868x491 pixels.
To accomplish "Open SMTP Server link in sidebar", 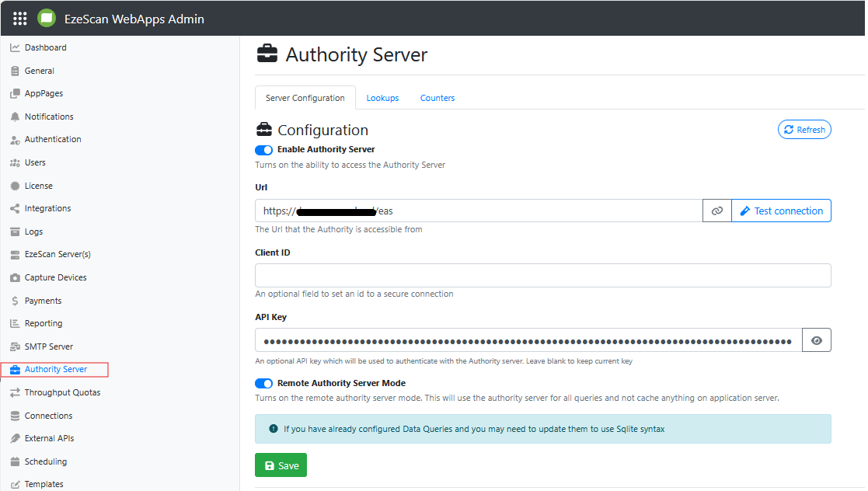I will pyautogui.click(x=49, y=346).
